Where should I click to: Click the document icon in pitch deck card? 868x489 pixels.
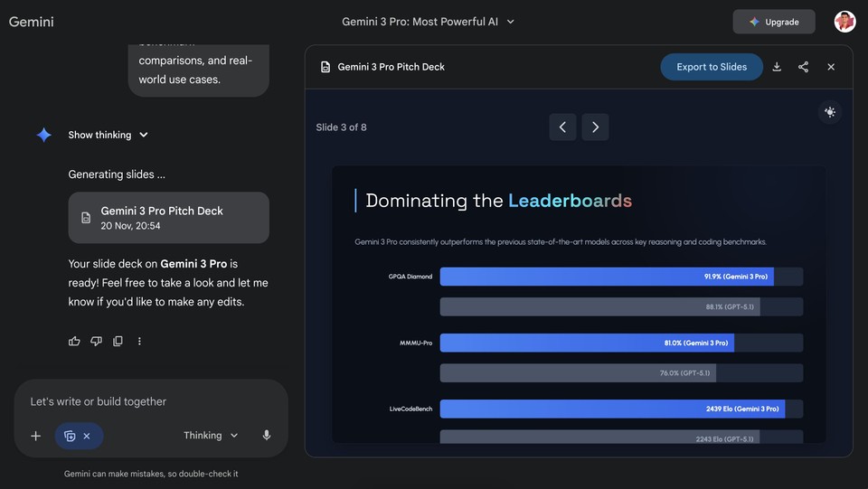[x=86, y=218]
